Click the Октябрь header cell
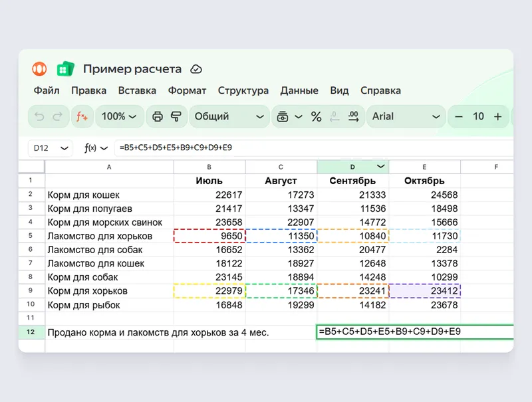Image resolution: width=532 pixels, height=402 pixels. point(424,181)
